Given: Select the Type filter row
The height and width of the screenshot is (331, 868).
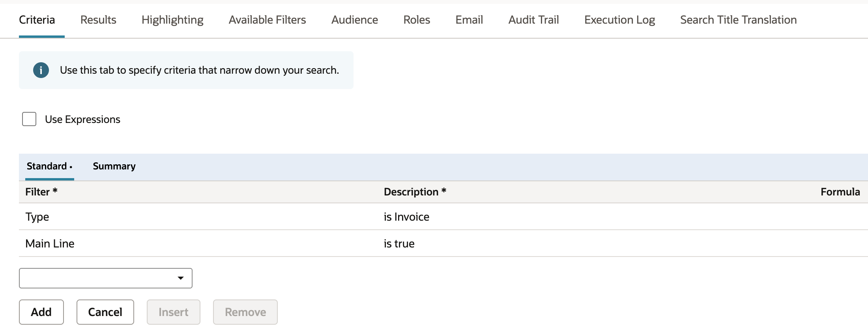Looking at the screenshot, I should pyautogui.click(x=443, y=217).
